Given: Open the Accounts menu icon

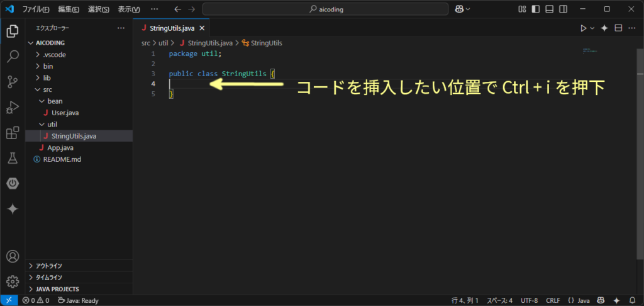Looking at the screenshot, I should click(x=13, y=256).
